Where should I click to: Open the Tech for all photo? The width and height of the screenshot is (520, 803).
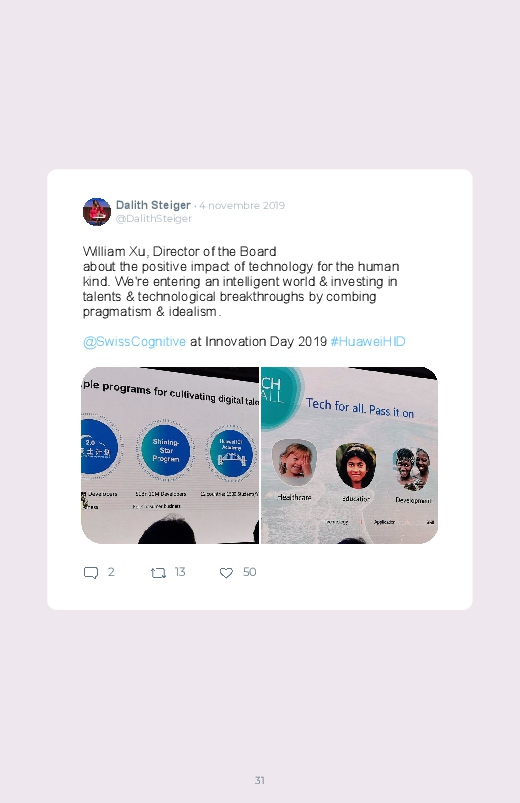[349, 455]
